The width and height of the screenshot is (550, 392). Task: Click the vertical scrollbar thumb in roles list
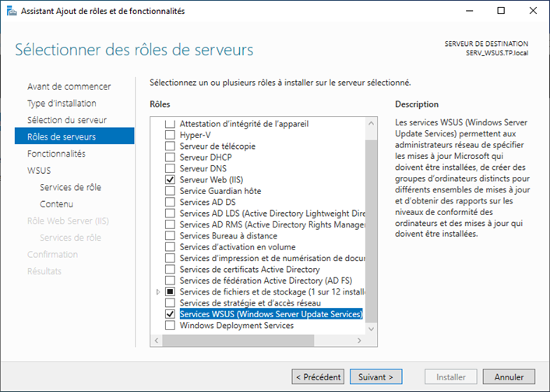coord(371,231)
